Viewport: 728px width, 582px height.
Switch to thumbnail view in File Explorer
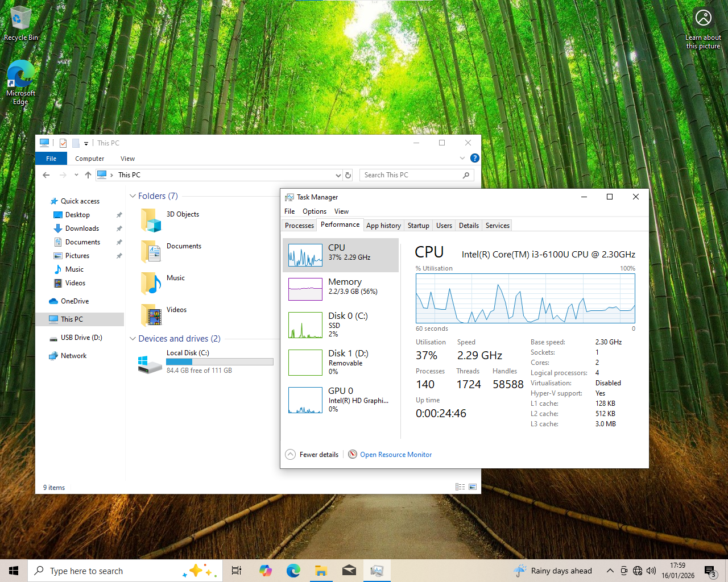tap(473, 487)
